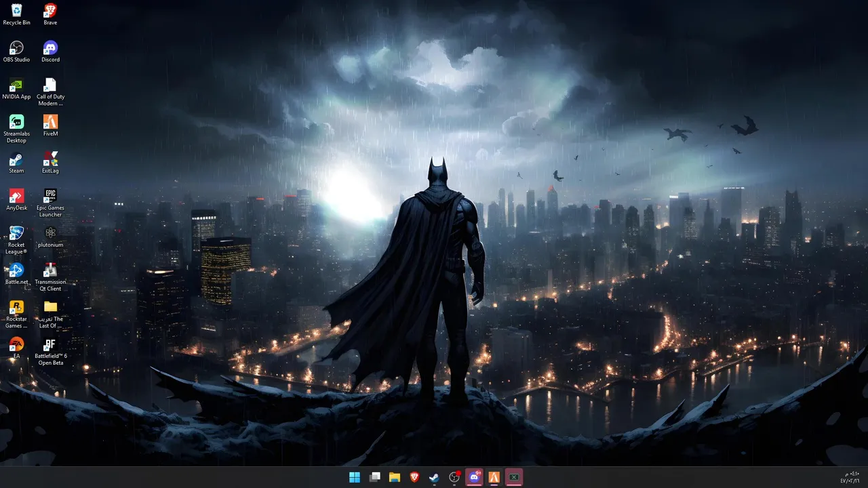Open File Explorer from the taskbar
The image size is (868, 488).
[395, 477]
